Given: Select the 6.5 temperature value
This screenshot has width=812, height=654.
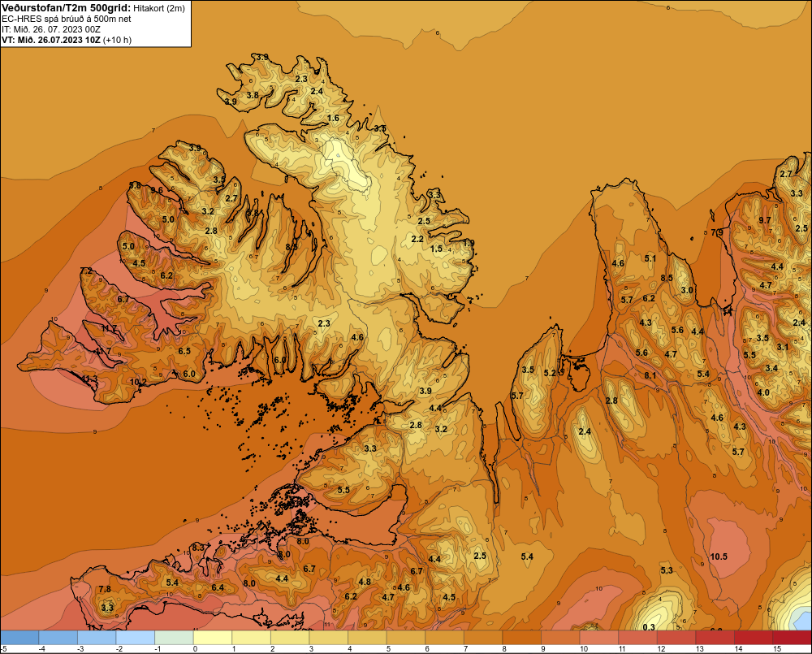Looking at the screenshot, I should coord(184,351).
